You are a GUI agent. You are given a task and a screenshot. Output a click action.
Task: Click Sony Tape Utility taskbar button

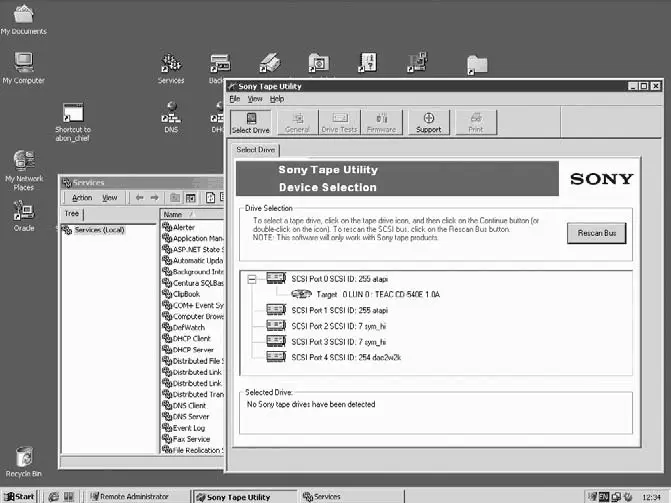[x=244, y=497]
